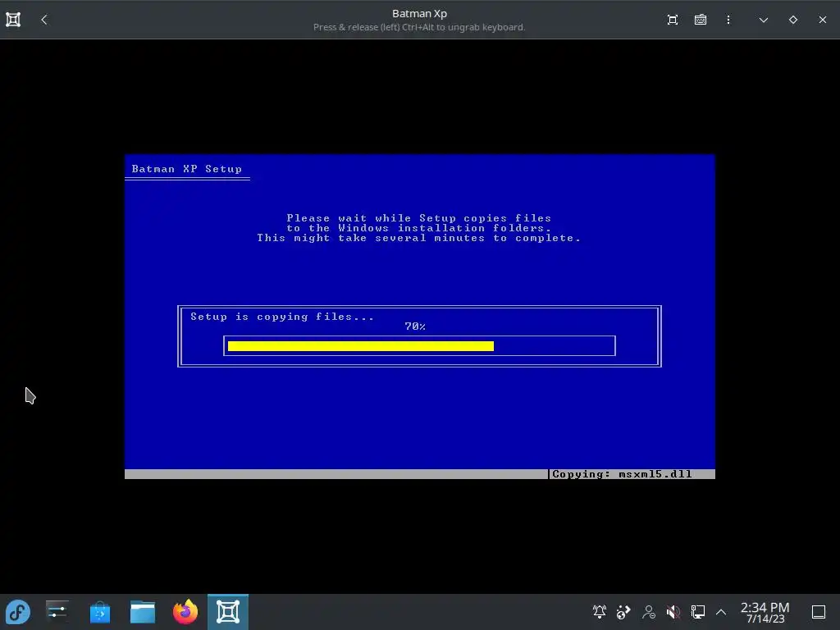Go back using the header arrow
The height and width of the screenshot is (630, 840).
pos(44,20)
